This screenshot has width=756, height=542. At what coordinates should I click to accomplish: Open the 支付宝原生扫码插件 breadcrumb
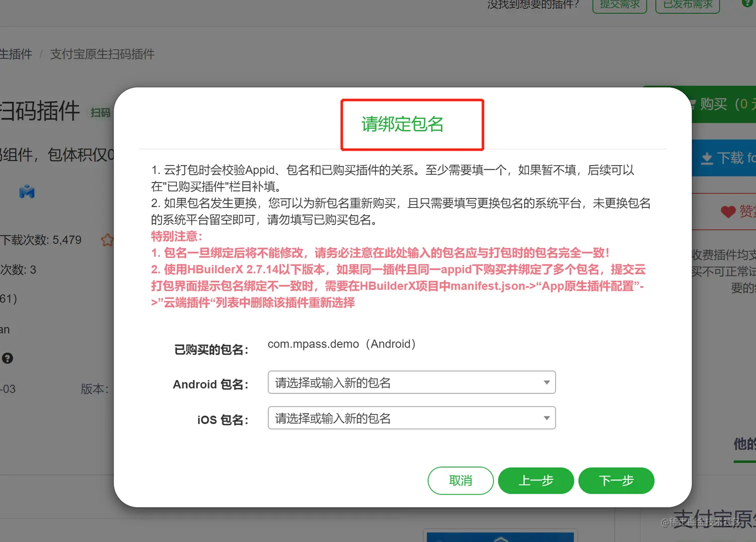[x=102, y=54]
